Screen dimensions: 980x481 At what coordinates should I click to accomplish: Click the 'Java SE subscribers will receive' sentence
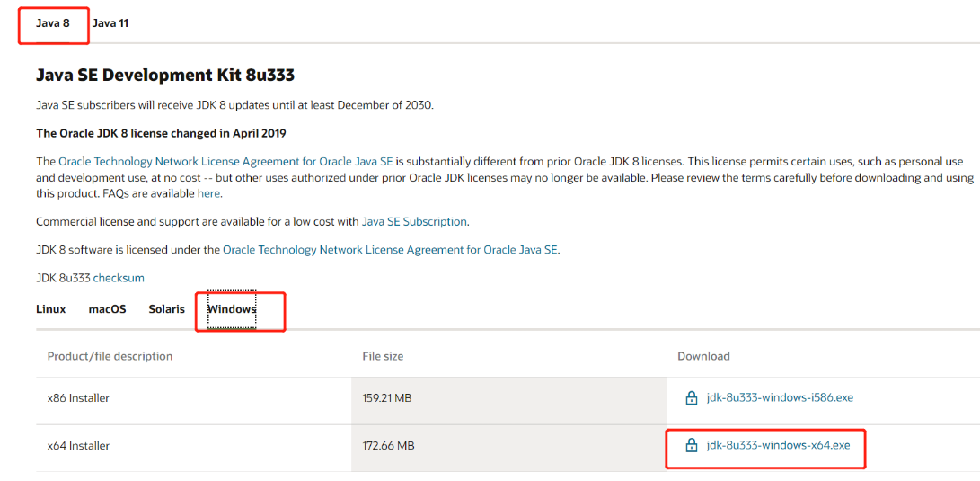234,105
